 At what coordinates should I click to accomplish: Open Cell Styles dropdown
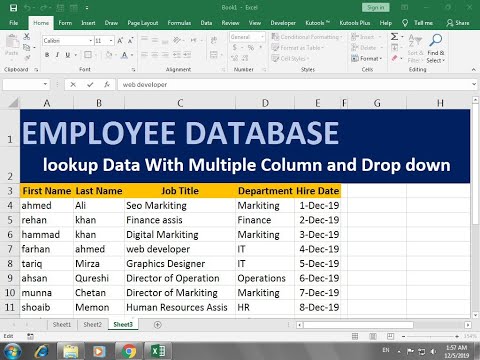[x=290, y=58]
